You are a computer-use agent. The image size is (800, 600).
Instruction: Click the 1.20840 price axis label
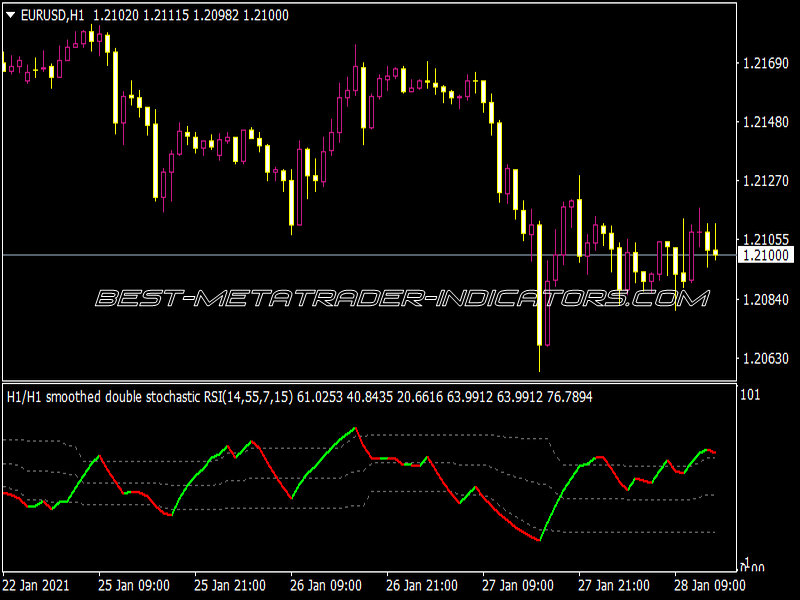766,299
